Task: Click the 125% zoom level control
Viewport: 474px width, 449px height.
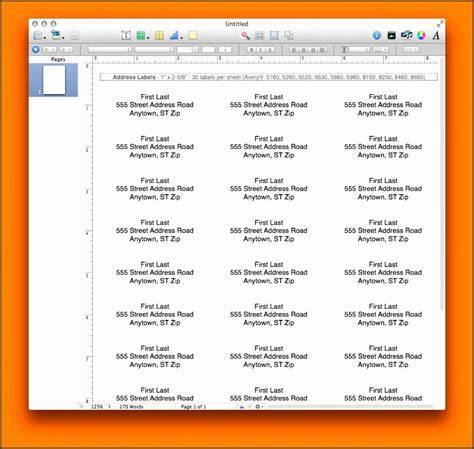Action: coord(97,407)
